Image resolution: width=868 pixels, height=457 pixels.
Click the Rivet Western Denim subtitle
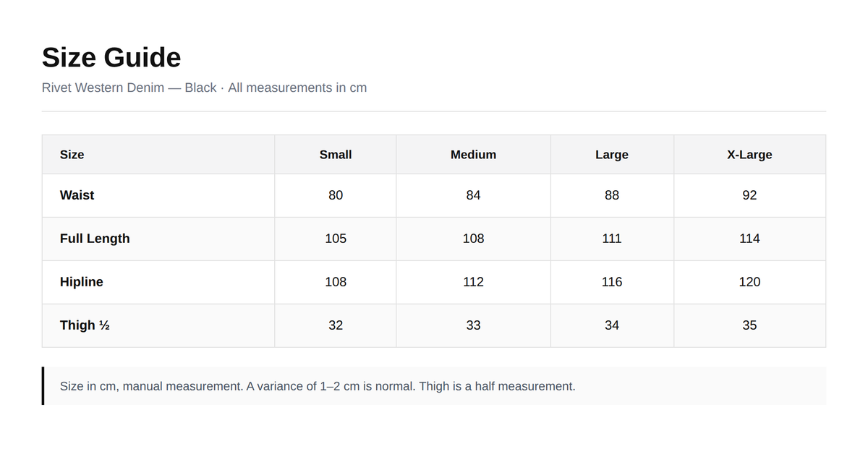(x=204, y=87)
